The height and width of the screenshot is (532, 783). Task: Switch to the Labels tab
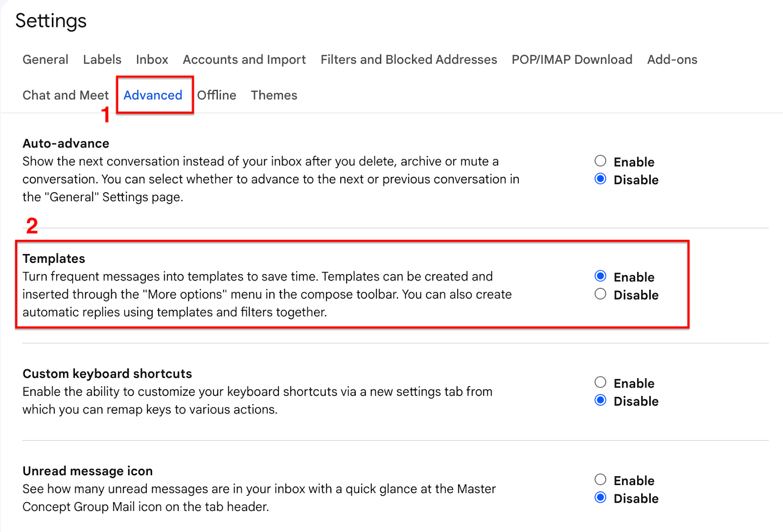click(102, 60)
